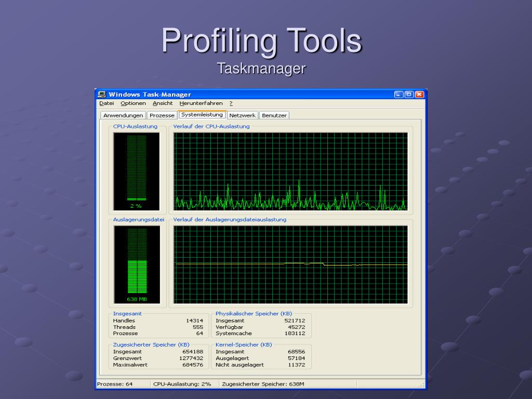Click status bar Zugesicherter Speicher: 638M
This screenshot has width=532, height=399.
tap(263, 384)
